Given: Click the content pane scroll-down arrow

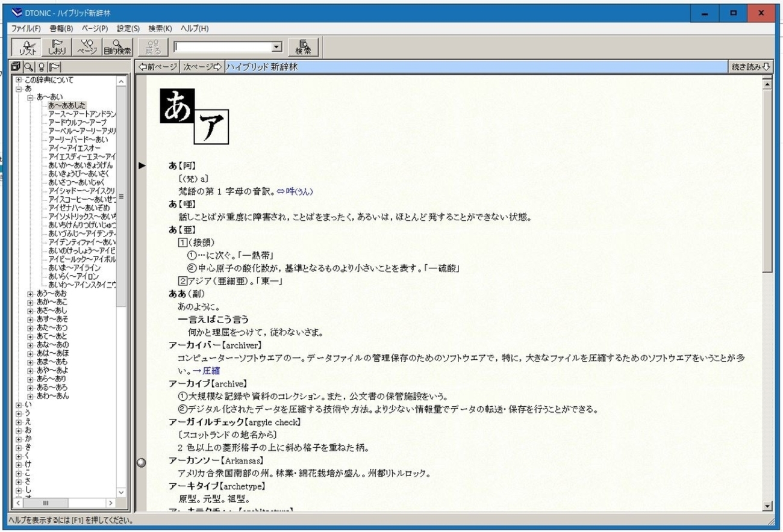Looking at the screenshot, I should click(767, 506).
